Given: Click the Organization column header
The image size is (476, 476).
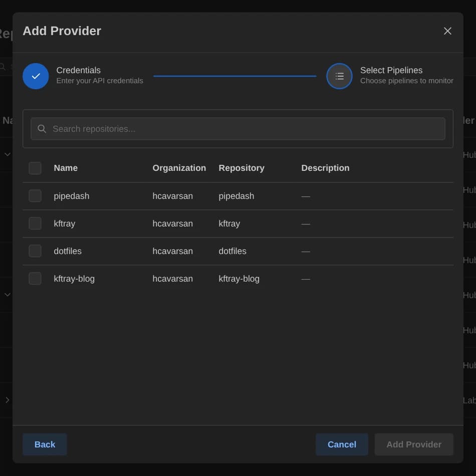Looking at the screenshot, I should click(179, 168).
